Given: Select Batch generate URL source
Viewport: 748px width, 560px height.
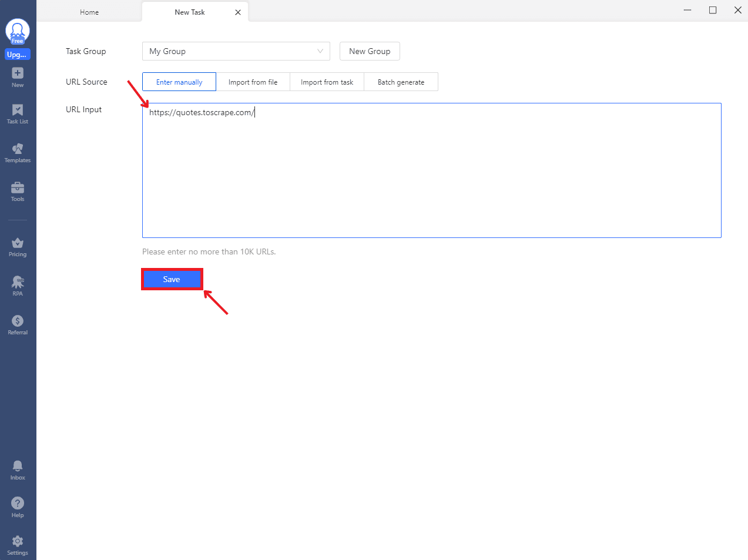Looking at the screenshot, I should (401, 82).
